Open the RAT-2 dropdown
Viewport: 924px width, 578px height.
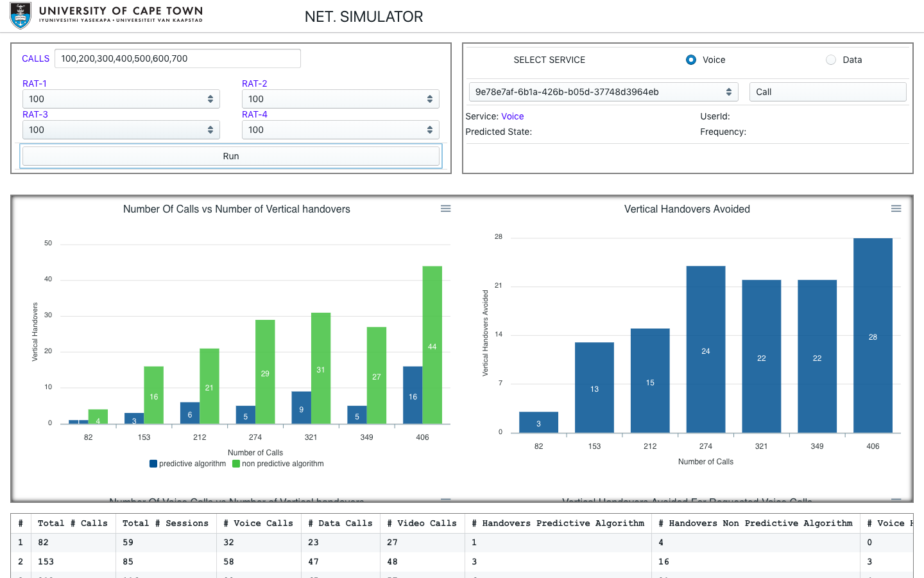(x=341, y=99)
